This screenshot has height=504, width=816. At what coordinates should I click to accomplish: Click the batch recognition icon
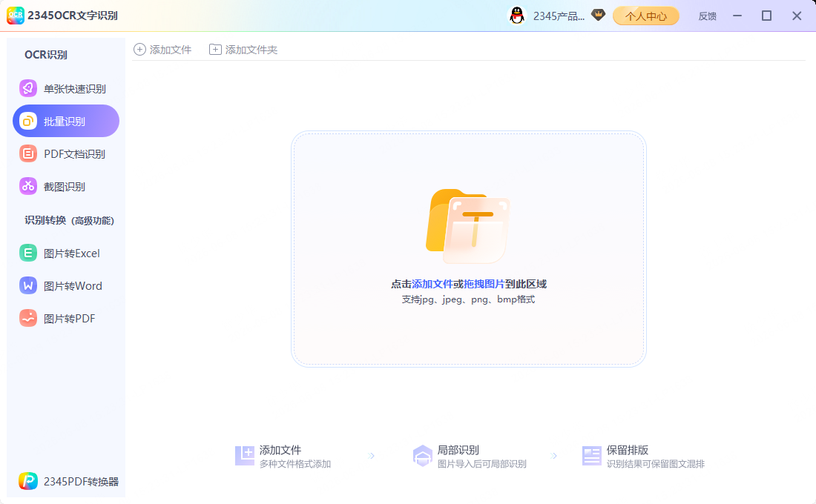click(28, 122)
